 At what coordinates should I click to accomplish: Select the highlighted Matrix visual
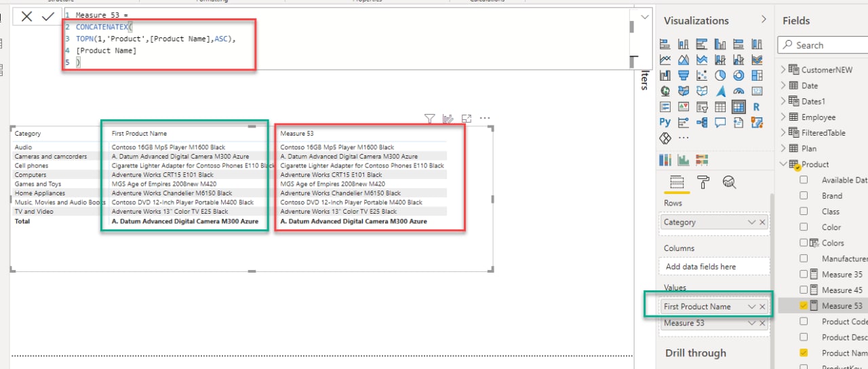point(738,106)
